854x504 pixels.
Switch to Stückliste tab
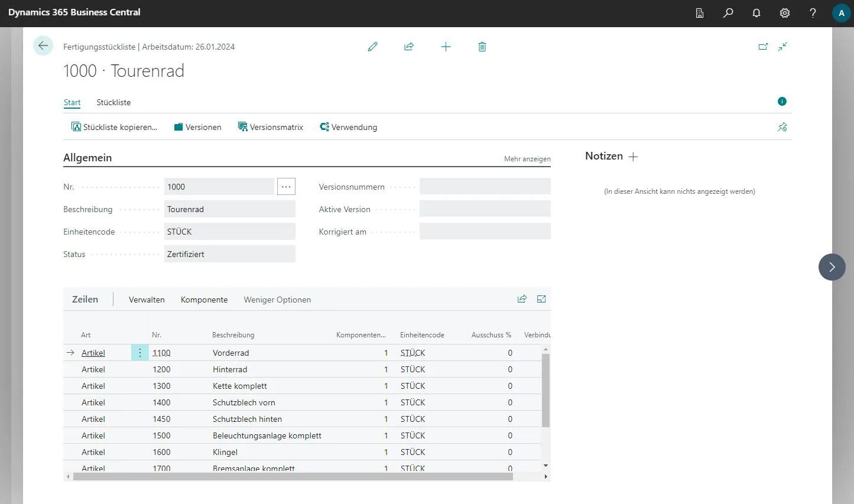coord(113,102)
